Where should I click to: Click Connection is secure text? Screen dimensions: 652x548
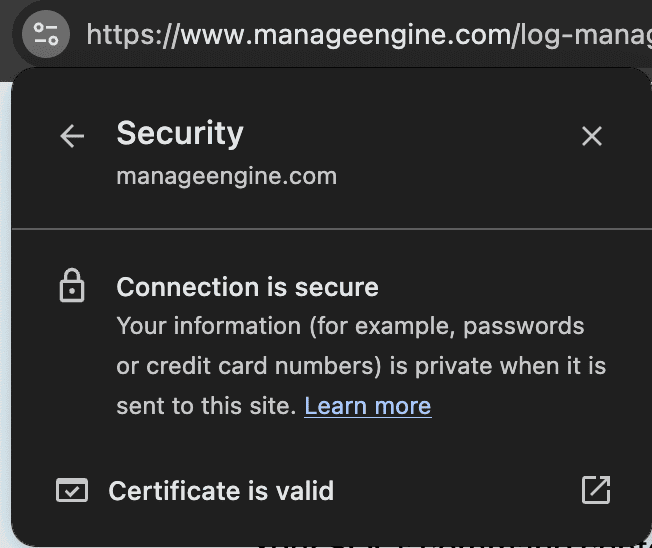(247, 288)
